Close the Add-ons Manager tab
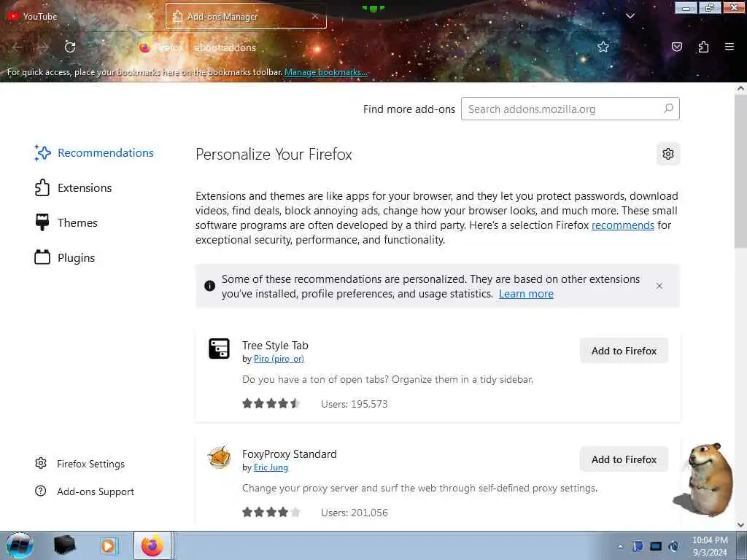 (x=315, y=16)
